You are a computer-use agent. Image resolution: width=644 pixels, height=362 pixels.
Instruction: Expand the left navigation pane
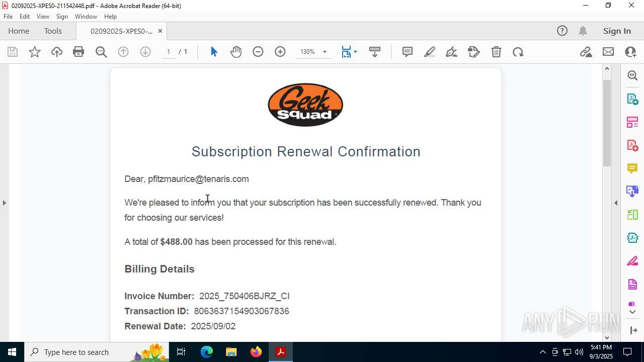[4, 203]
